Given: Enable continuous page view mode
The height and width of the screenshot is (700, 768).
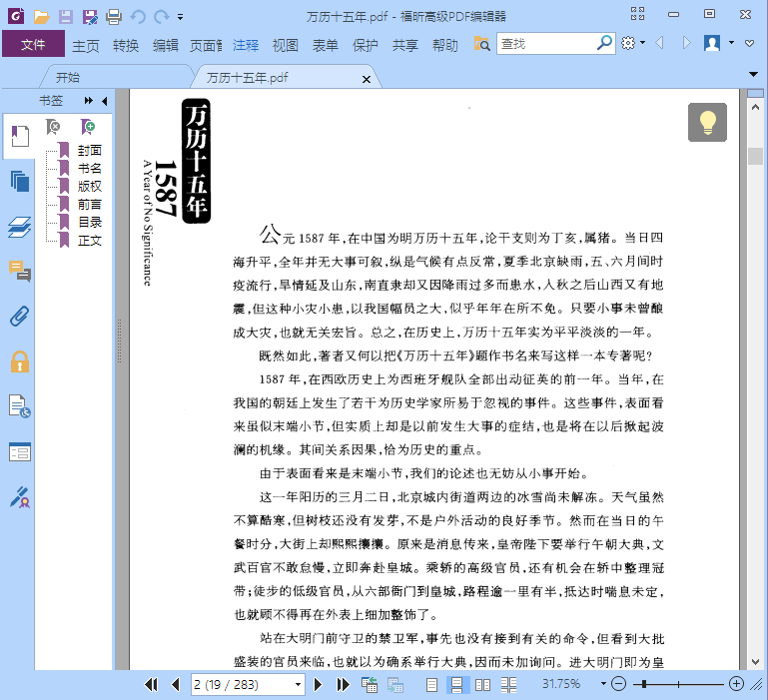Looking at the screenshot, I should pos(457,684).
